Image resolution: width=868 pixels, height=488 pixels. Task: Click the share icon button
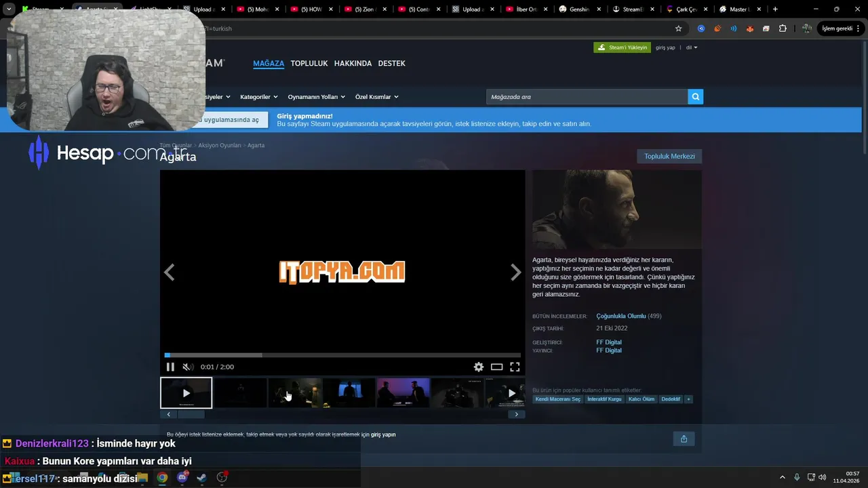click(684, 439)
